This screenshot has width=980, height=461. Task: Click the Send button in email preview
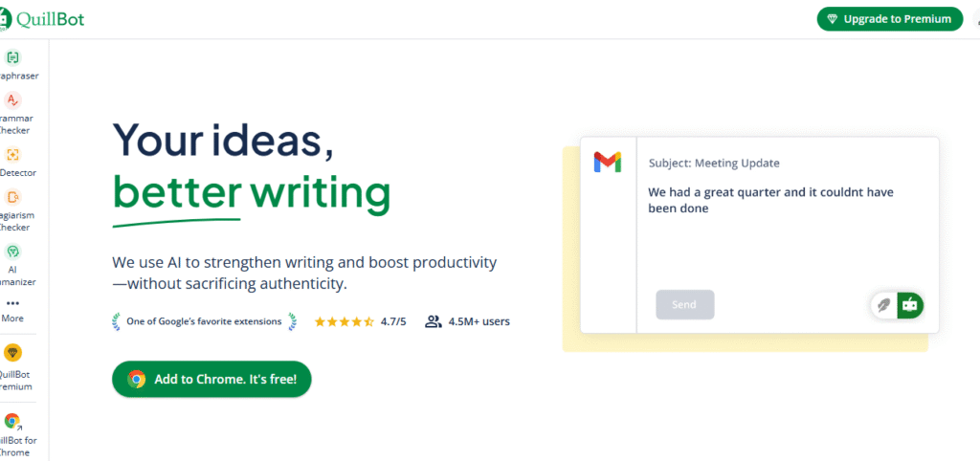[x=685, y=305]
